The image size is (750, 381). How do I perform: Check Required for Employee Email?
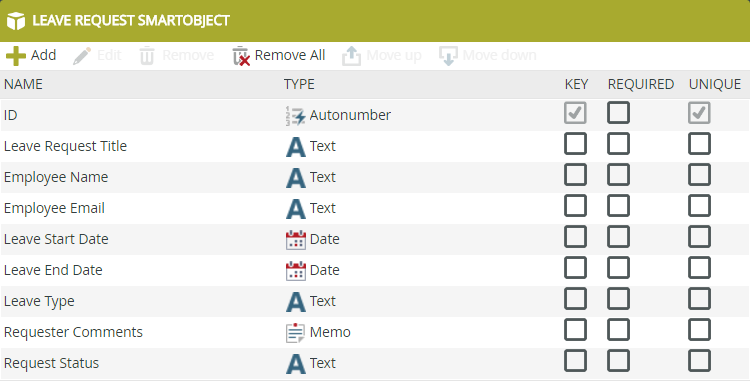[x=618, y=206]
